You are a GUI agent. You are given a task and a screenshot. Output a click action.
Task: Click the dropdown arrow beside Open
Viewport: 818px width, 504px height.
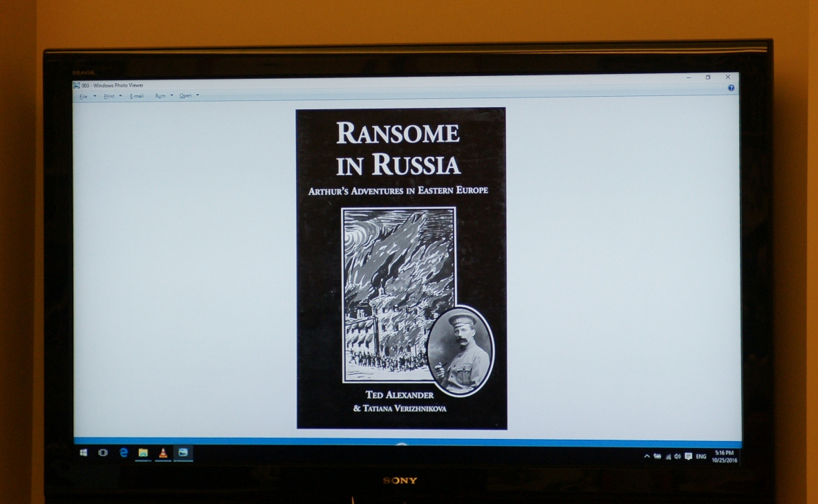coord(197,95)
